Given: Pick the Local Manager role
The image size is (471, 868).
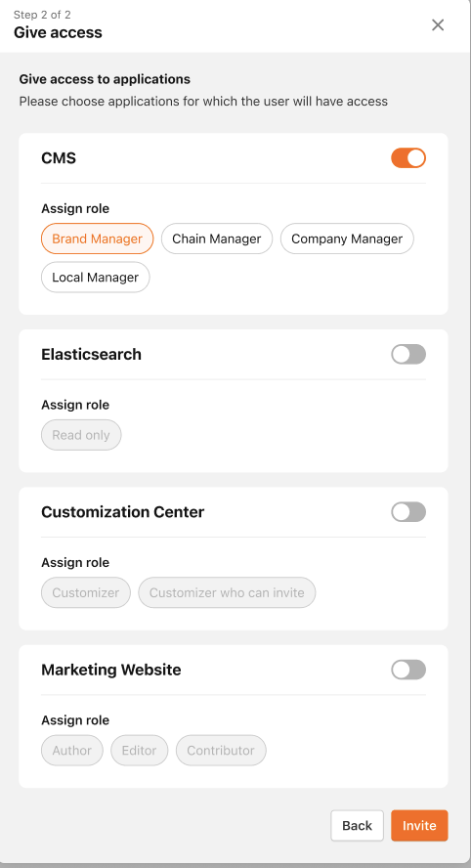Looking at the screenshot, I should pyautogui.click(x=95, y=278).
